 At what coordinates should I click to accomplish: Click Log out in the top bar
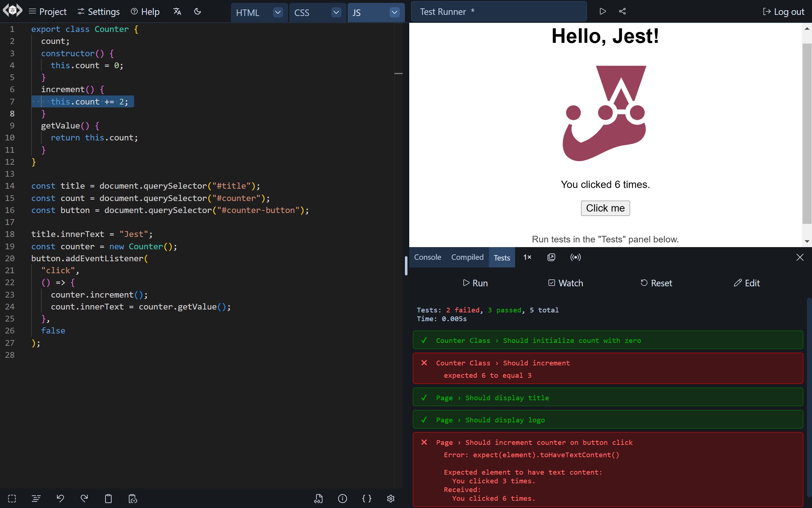pyautogui.click(x=783, y=11)
